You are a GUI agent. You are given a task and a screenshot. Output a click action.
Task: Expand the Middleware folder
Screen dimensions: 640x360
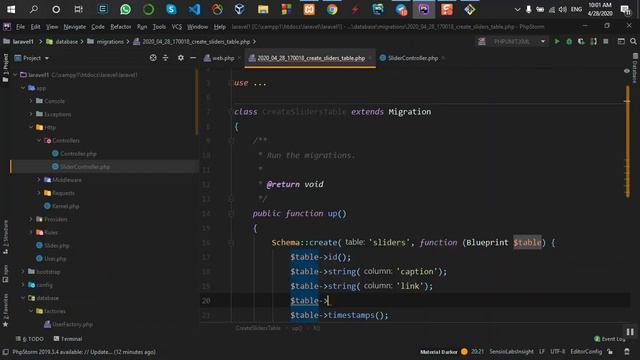(39, 180)
